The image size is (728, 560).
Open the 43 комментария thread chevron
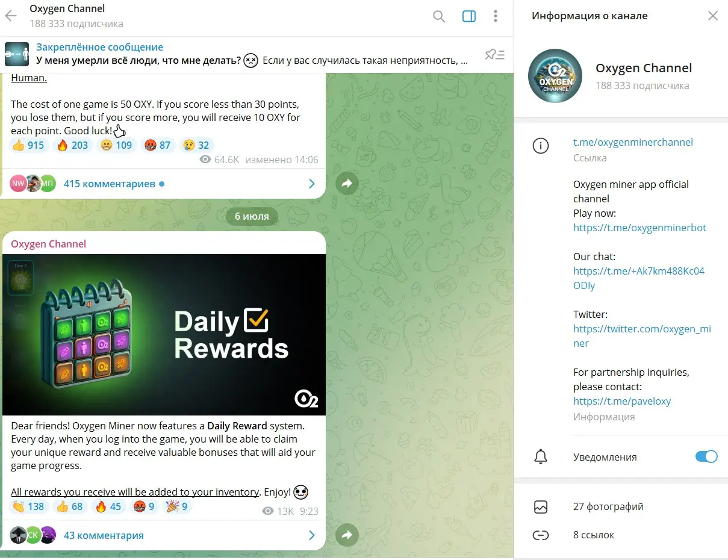coord(311,535)
